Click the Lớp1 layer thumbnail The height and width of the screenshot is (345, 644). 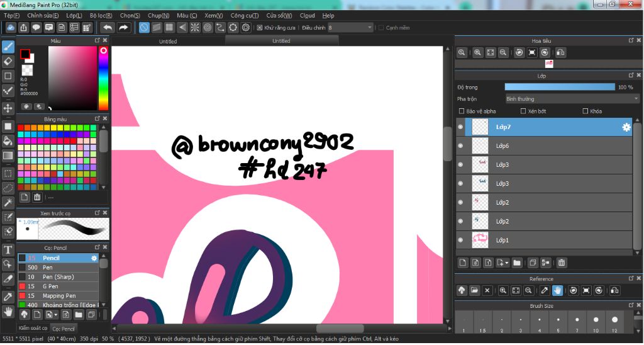tap(480, 240)
